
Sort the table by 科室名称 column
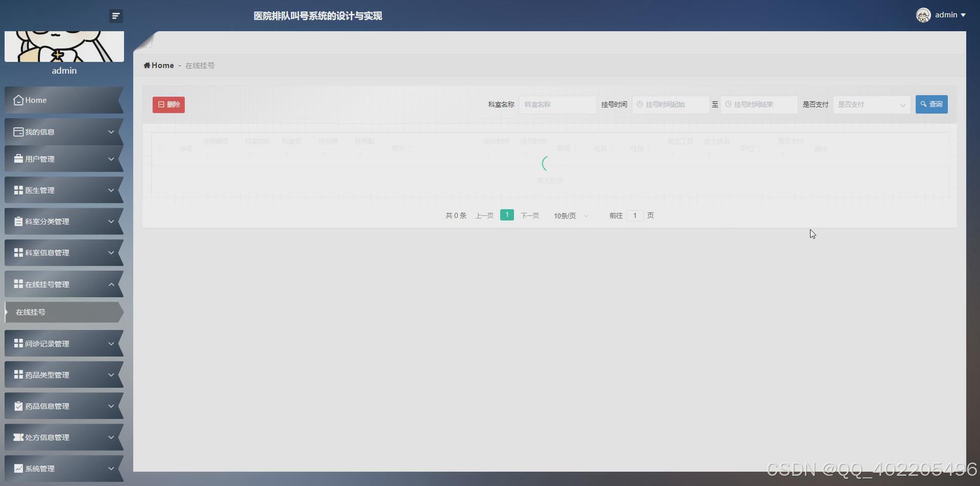tap(256, 144)
